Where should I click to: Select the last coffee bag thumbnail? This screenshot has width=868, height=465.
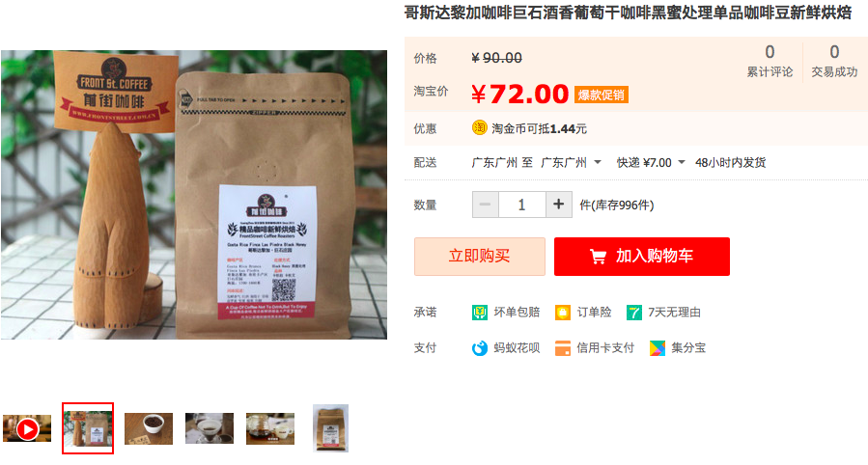click(330, 428)
